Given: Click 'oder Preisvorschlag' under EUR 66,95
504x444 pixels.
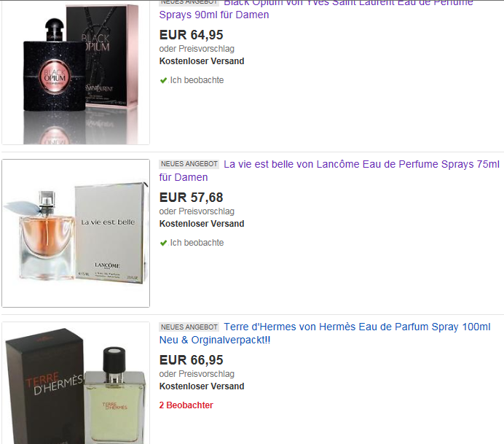Looking at the screenshot, I should coord(197,374).
